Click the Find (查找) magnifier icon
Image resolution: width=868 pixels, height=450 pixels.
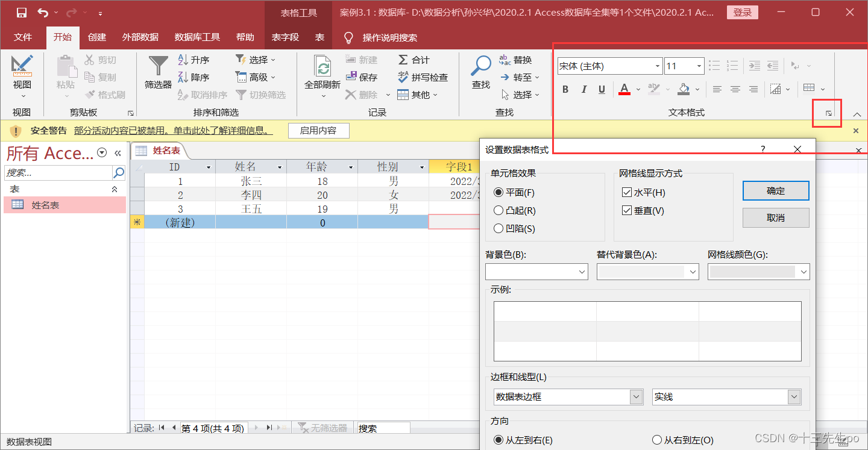pos(481,65)
